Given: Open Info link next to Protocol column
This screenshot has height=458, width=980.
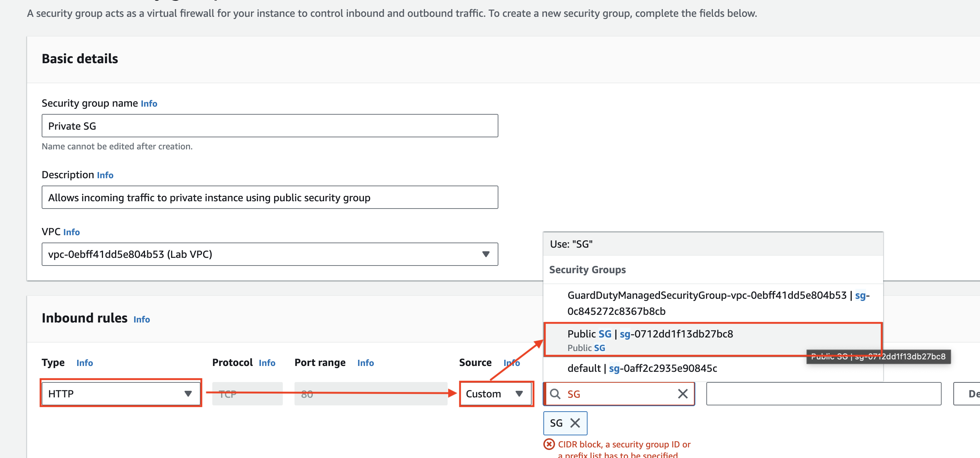Looking at the screenshot, I should [x=267, y=363].
